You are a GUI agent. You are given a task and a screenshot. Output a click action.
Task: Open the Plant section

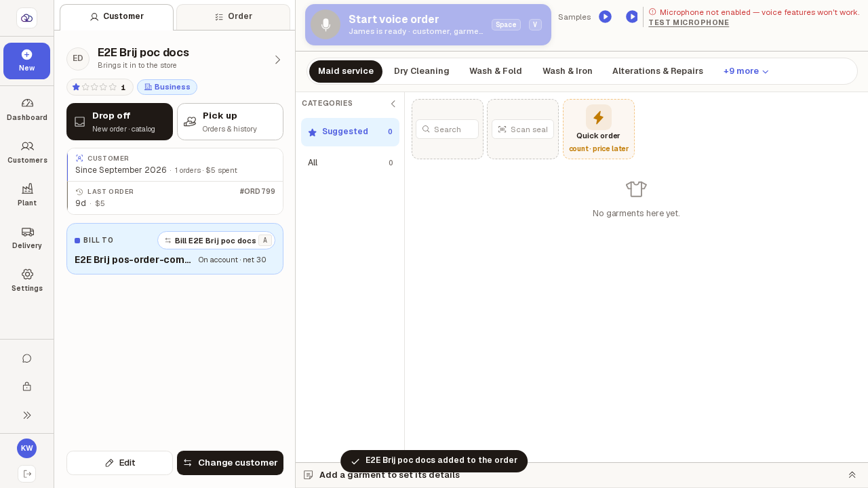[27, 195]
